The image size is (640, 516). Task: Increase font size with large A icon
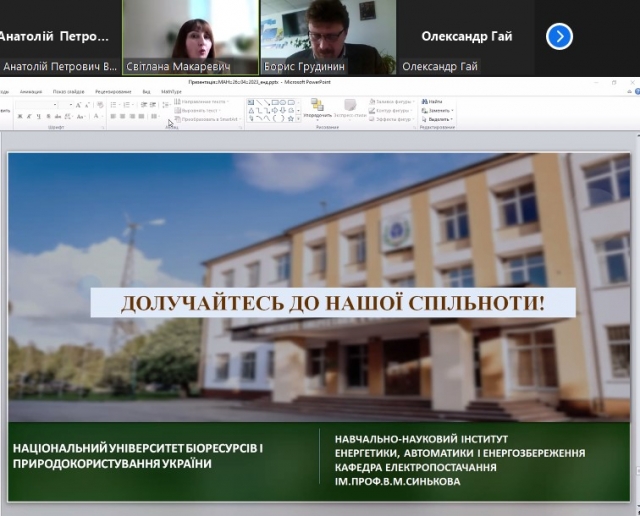pos(78,105)
